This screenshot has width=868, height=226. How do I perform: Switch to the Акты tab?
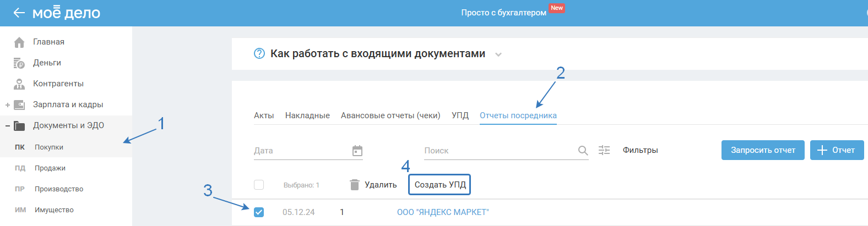[264, 115]
